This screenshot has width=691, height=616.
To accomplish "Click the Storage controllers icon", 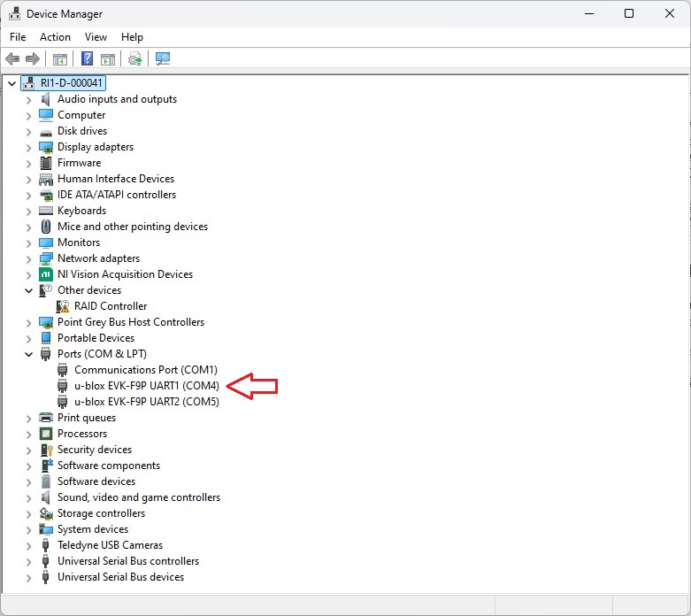I will coord(46,513).
